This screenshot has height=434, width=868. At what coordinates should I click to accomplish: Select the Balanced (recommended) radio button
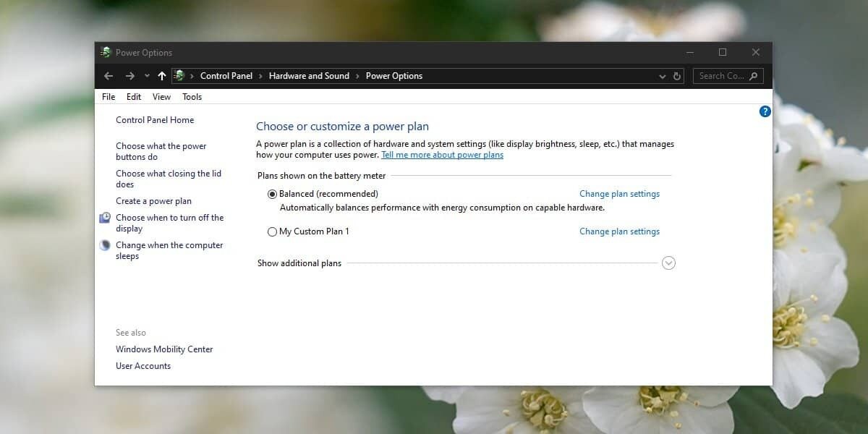pos(272,194)
